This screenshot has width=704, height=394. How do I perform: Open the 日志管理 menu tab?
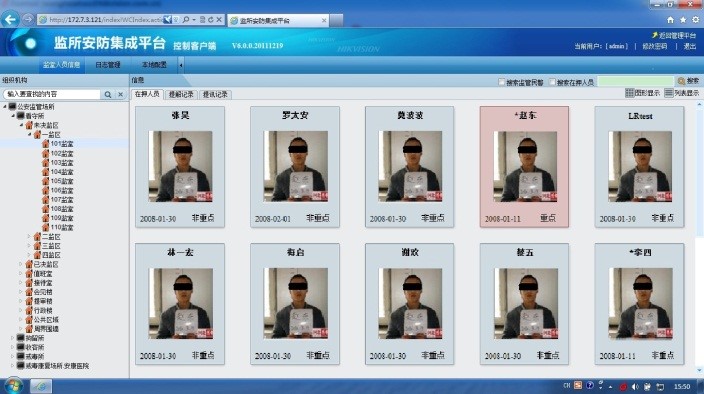coord(108,65)
